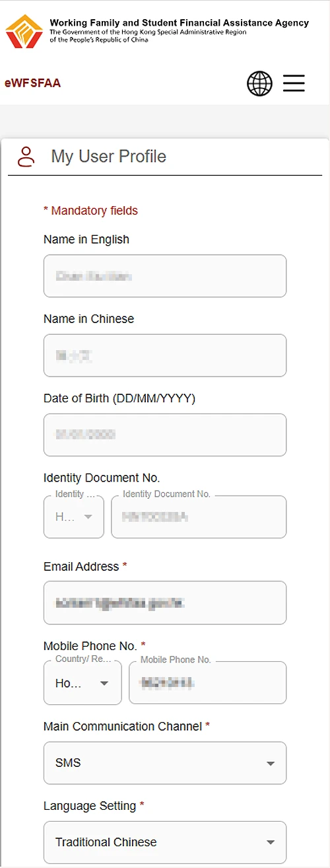Expand the Language Setting dropdown
The width and height of the screenshot is (330, 868).
165,842
